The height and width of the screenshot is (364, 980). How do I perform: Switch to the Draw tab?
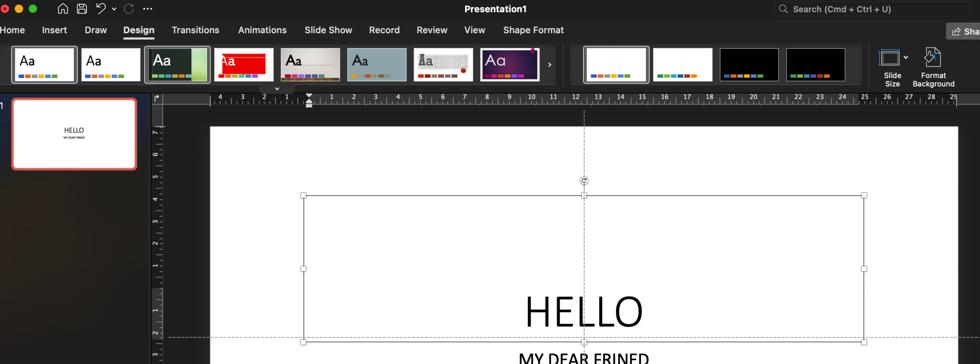click(x=96, y=30)
